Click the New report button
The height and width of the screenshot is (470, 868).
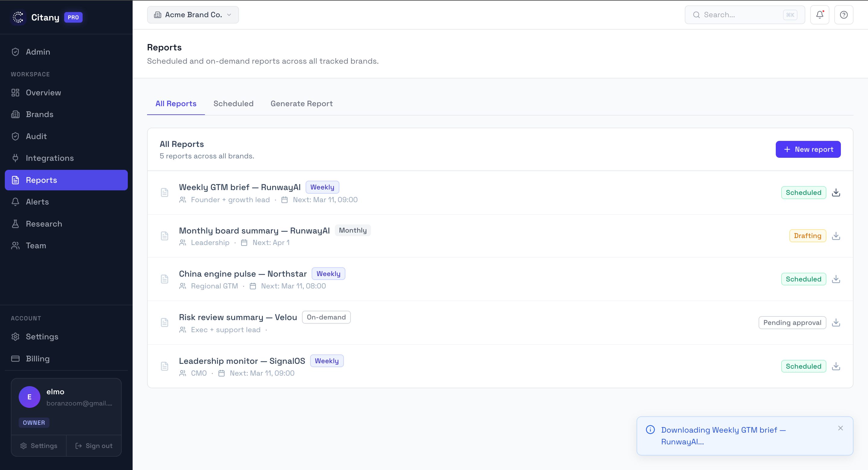pos(808,149)
